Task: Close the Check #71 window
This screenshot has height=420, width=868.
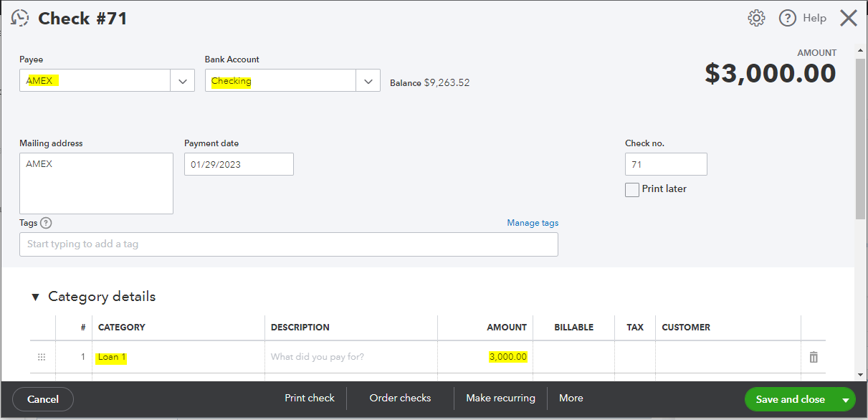Action: click(849, 18)
